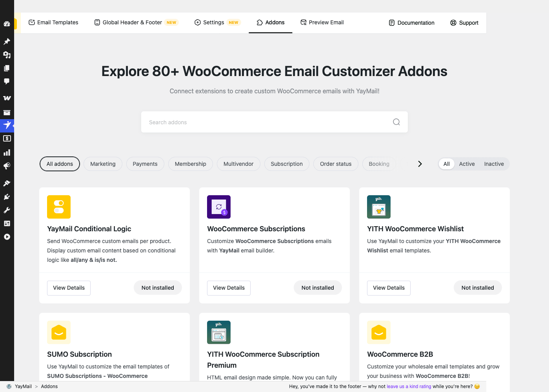Open the YayMail Settings tab
The image size is (549, 392).
click(217, 22)
